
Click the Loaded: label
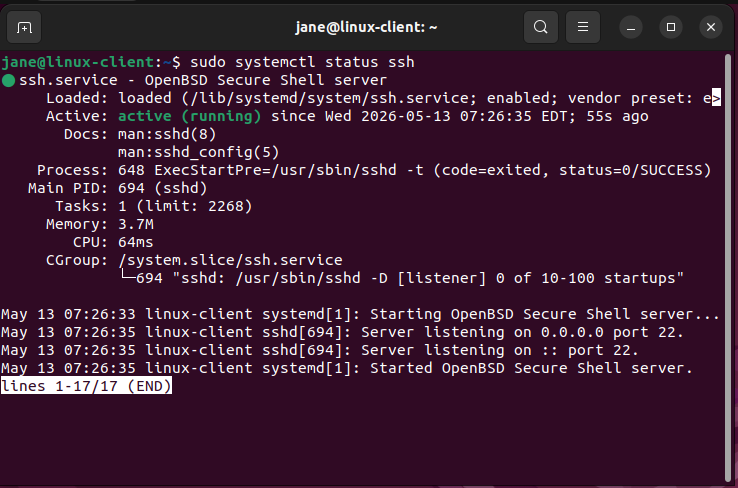click(77, 98)
